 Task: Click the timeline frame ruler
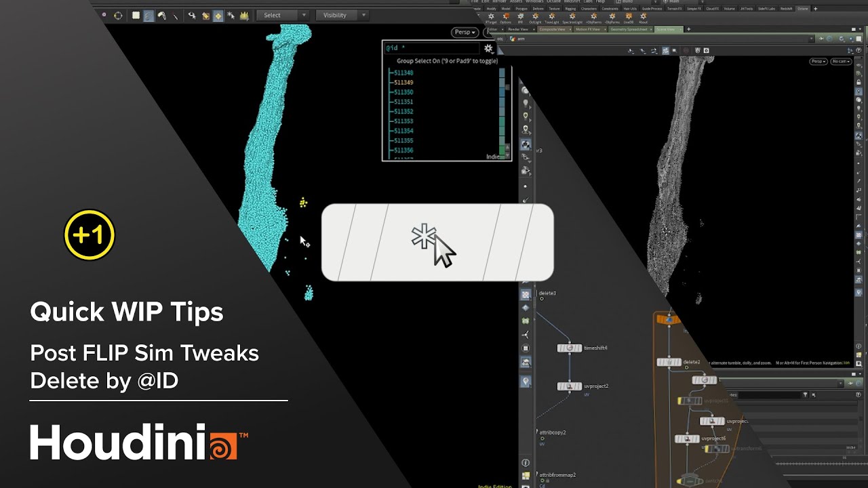pos(821,464)
